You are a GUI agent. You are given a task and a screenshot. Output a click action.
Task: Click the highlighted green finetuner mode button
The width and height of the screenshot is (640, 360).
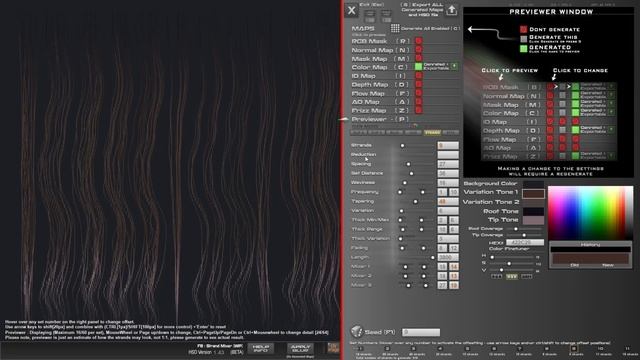pos(511,277)
